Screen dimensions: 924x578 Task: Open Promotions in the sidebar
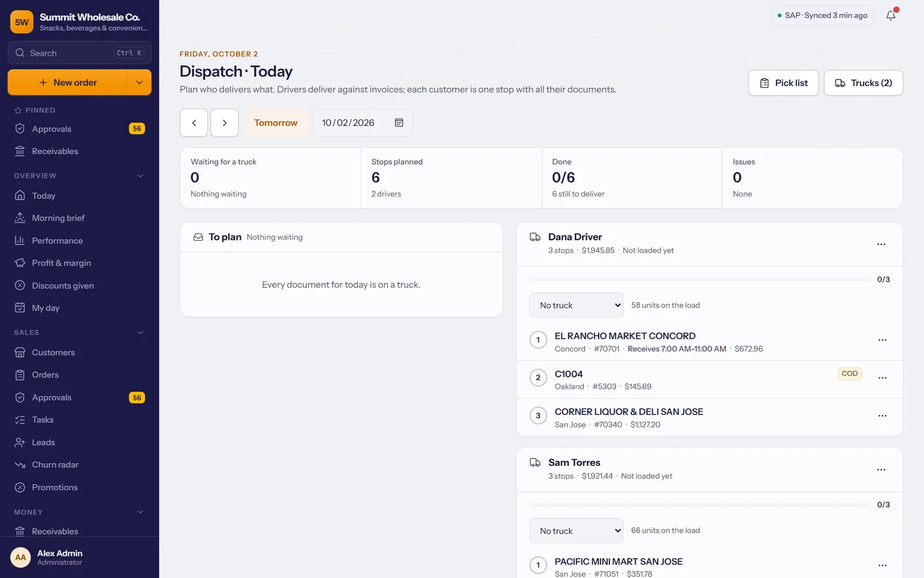[x=80, y=487]
